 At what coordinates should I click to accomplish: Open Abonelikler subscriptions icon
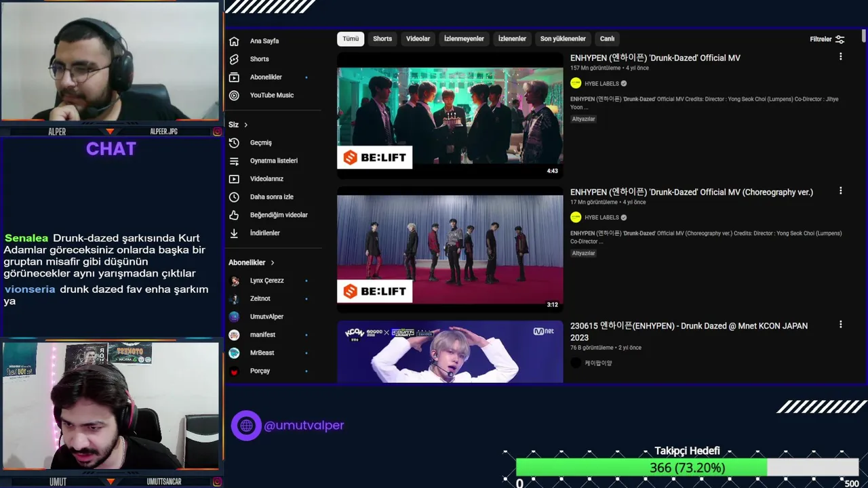(x=234, y=77)
